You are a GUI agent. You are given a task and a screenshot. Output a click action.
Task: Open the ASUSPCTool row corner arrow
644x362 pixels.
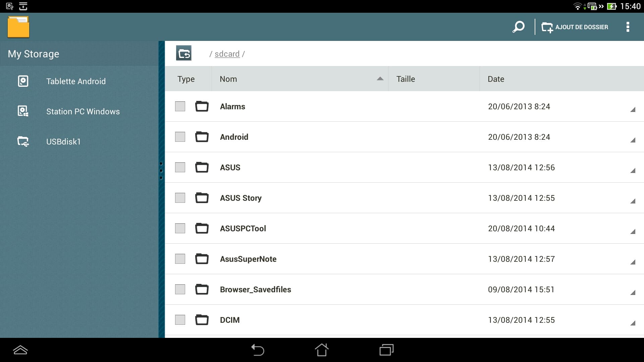[633, 232]
